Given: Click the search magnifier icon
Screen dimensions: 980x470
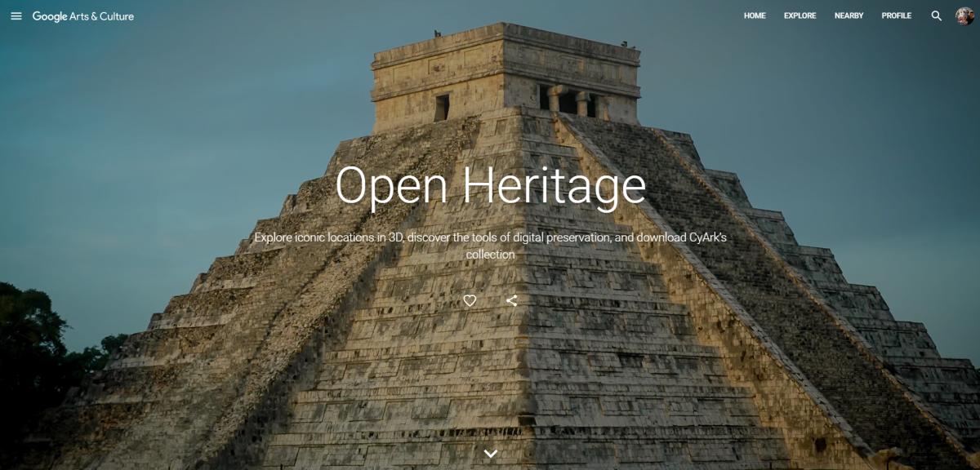Looking at the screenshot, I should 937,16.
